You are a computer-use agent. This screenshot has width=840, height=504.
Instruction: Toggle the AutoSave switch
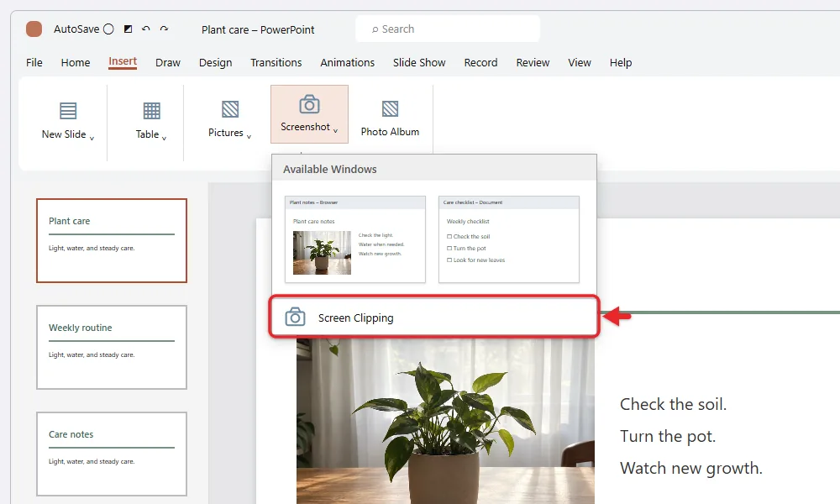coord(108,29)
